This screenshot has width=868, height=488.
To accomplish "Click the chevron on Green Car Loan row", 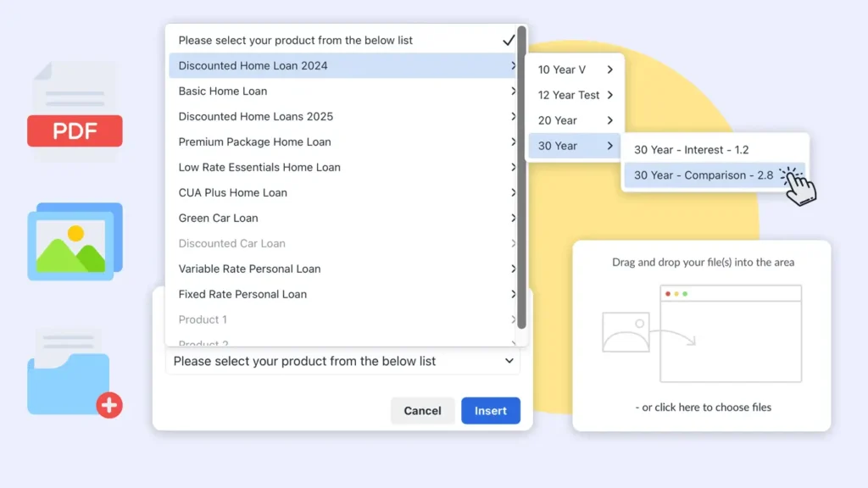I will (513, 218).
